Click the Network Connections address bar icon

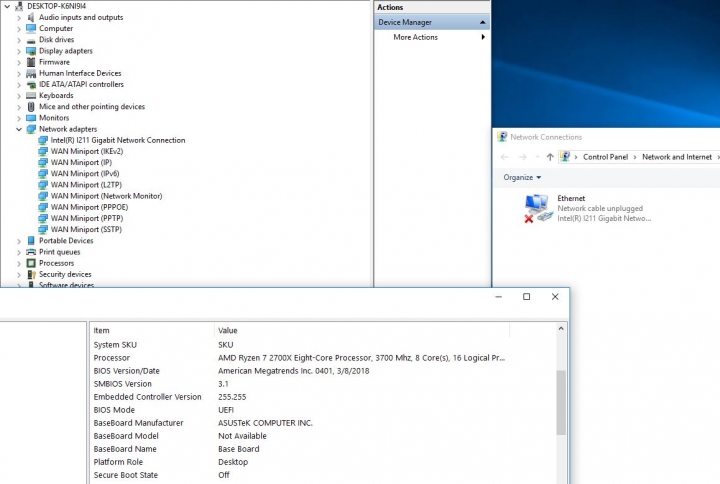565,157
